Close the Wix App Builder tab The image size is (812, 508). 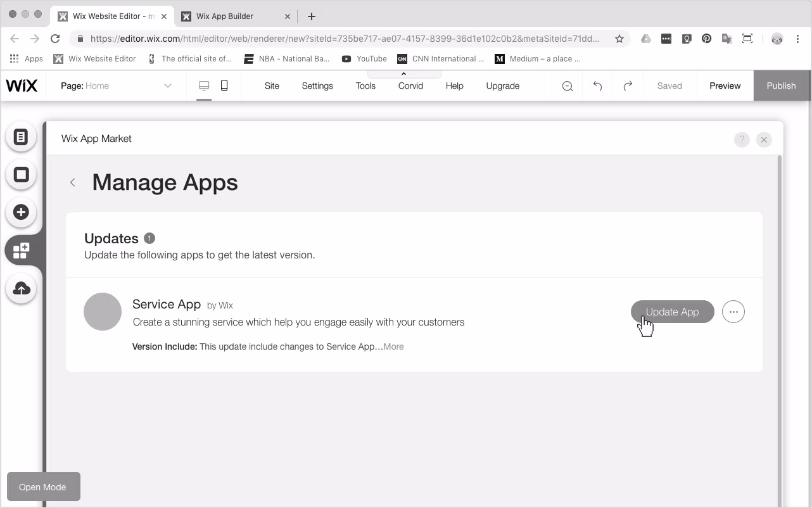click(x=287, y=16)
